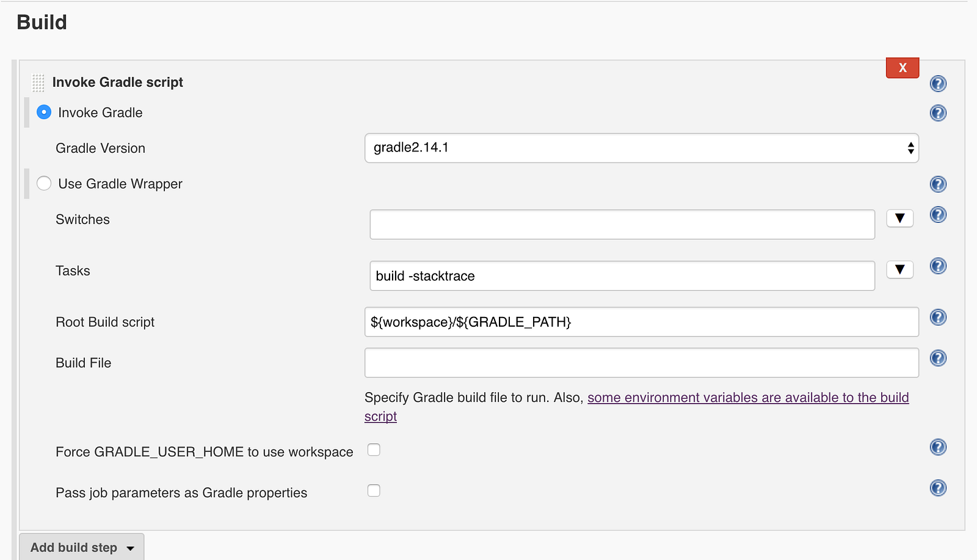Click help icon for Invoke Gradle script

pyautogui.click(x=938, y=84)
